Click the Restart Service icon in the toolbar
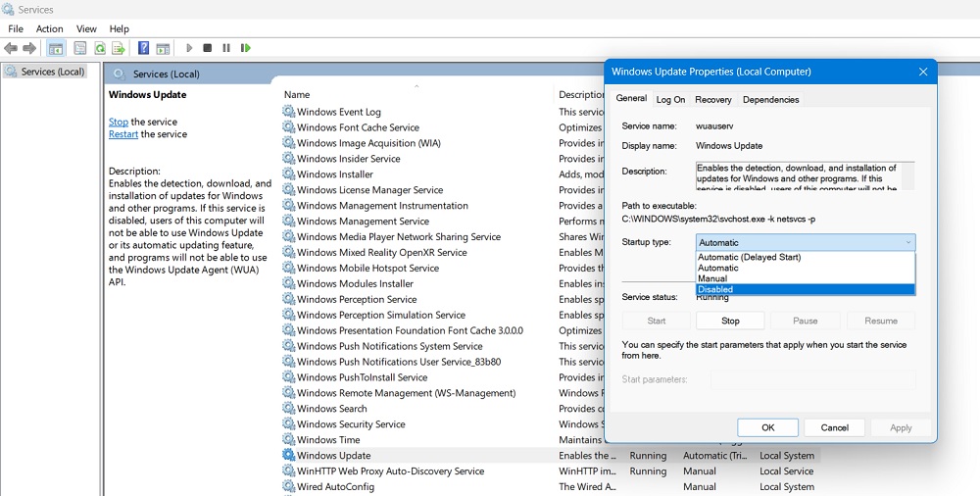Image resolution: width=980 pixels, height=496 pixels. pos(246,48)
